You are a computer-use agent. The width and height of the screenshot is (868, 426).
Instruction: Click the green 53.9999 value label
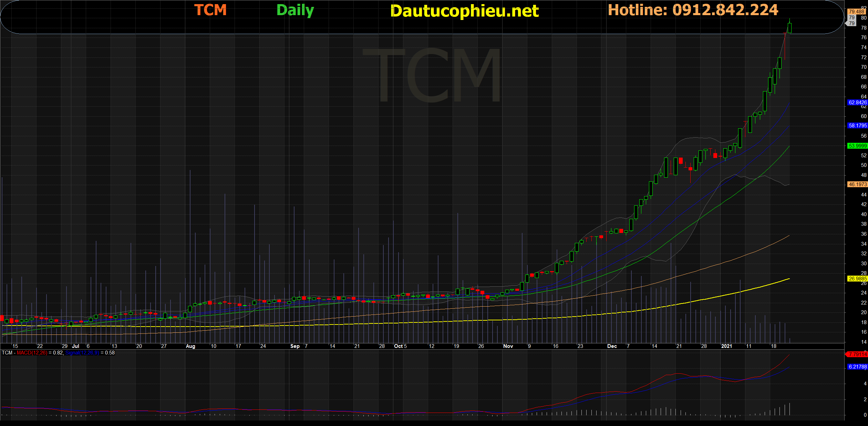(x=857, y=146)
